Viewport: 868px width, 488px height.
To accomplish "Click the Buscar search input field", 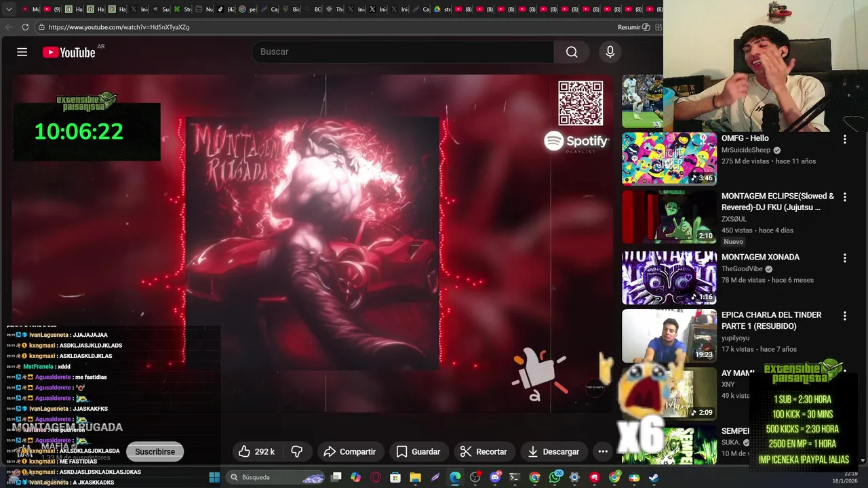I will click(402, 52).
